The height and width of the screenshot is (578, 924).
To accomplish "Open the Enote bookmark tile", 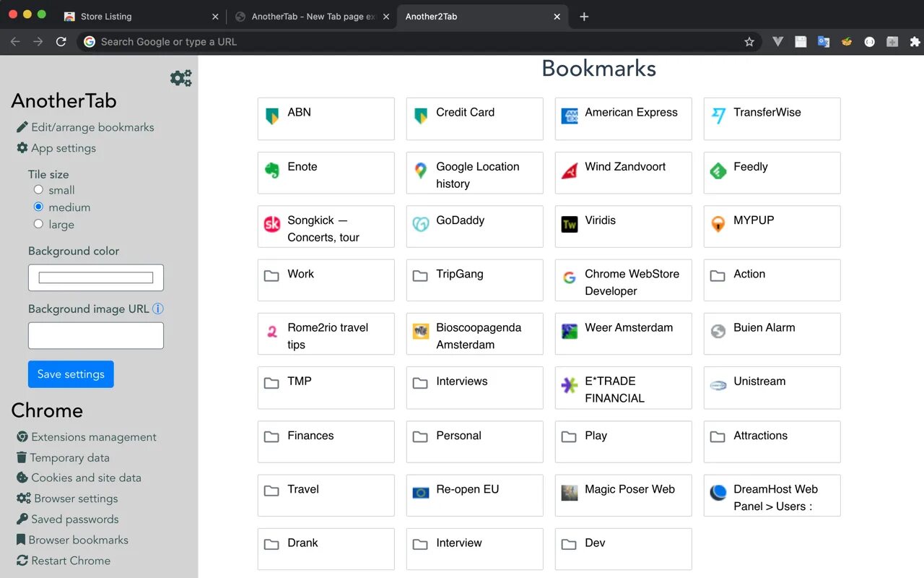I will tap(326, 173).
